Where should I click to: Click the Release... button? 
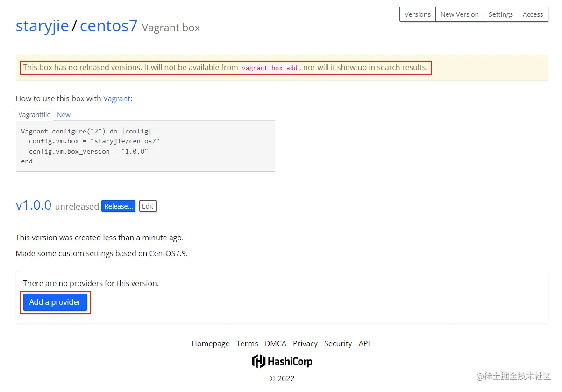click(x=119, y=206)
